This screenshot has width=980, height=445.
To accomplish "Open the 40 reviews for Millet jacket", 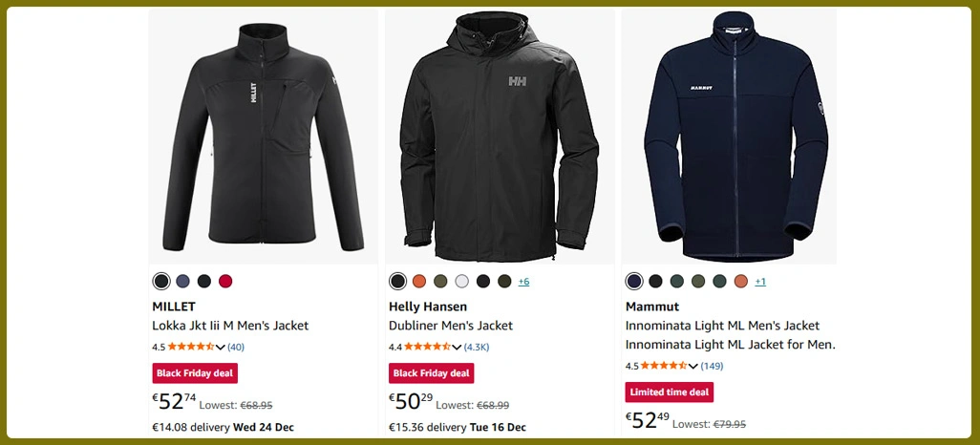I will tap(236, 347).
